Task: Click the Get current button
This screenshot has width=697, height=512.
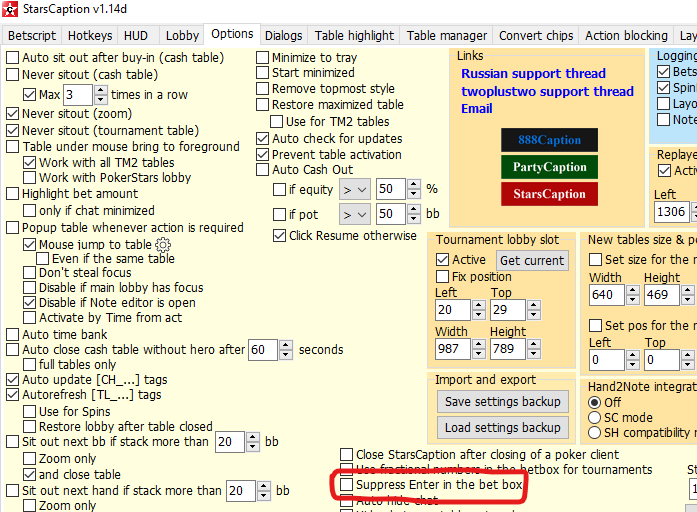Action: coord(532,260)
